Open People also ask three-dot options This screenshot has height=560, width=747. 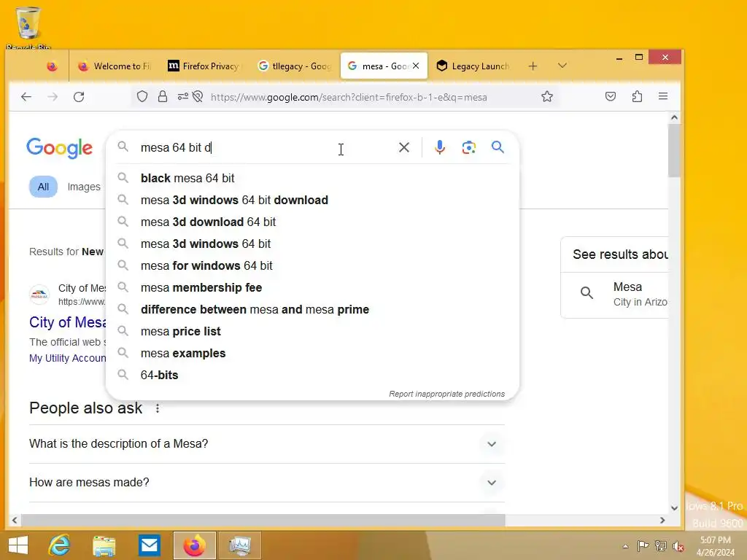(158, 408)
